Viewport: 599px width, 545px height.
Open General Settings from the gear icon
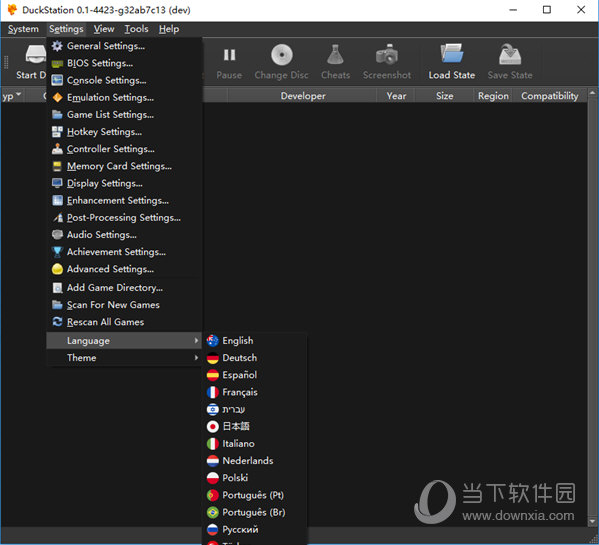pos(57,46)
